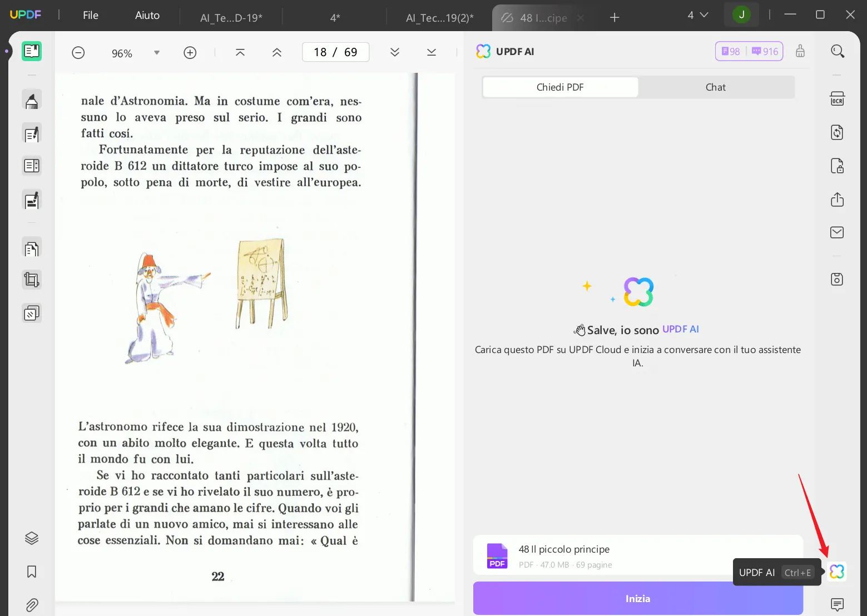Viewport: 867px width, 616px height.
Task: Switch to the AI_Te...D-19* tab
Action: click(x=231, y=18)
